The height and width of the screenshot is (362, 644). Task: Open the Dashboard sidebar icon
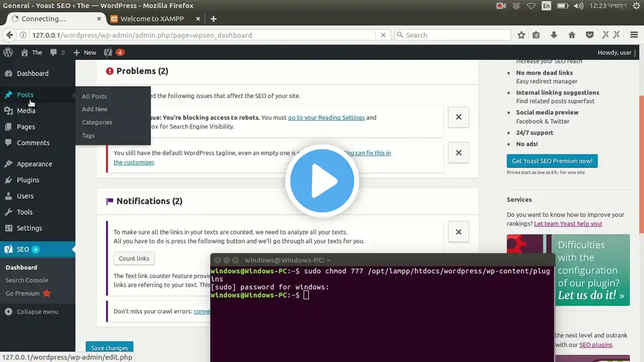[x=8, y=73]
